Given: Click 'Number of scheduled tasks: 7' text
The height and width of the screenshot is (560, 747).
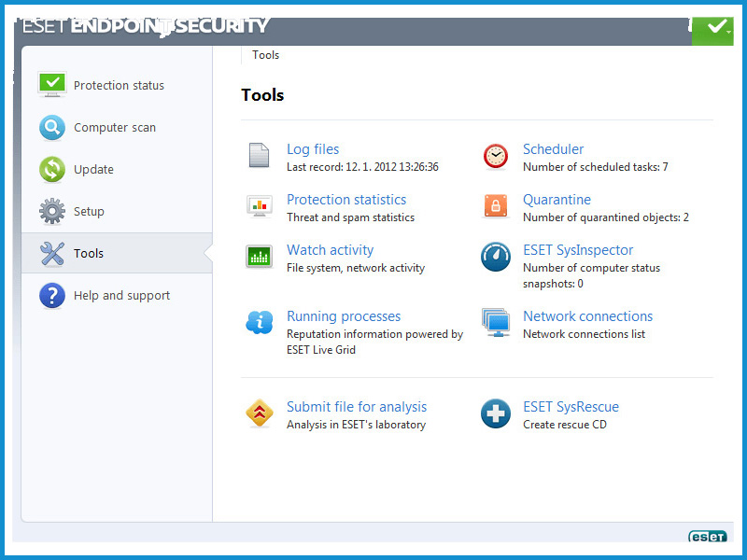Looking at the screenshot, I should tap(596, 167).
